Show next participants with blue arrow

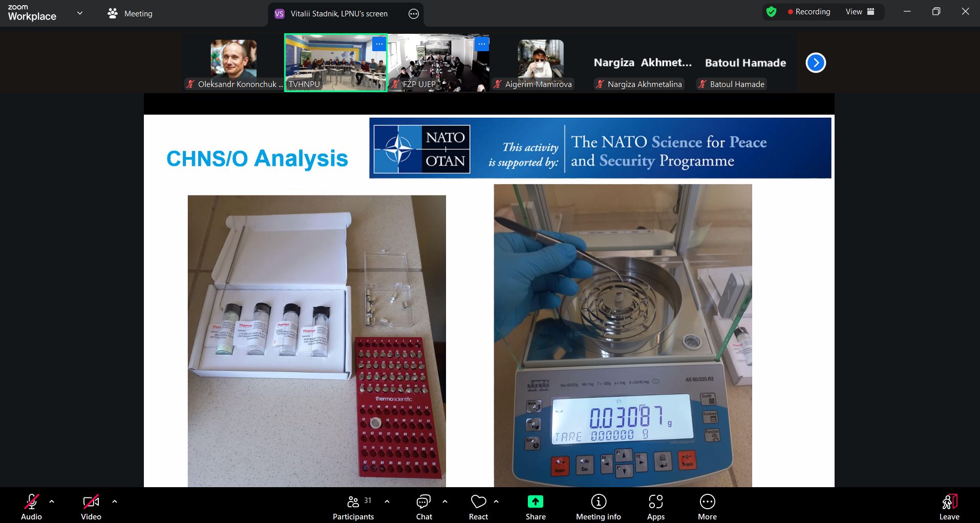click(816, 63)
